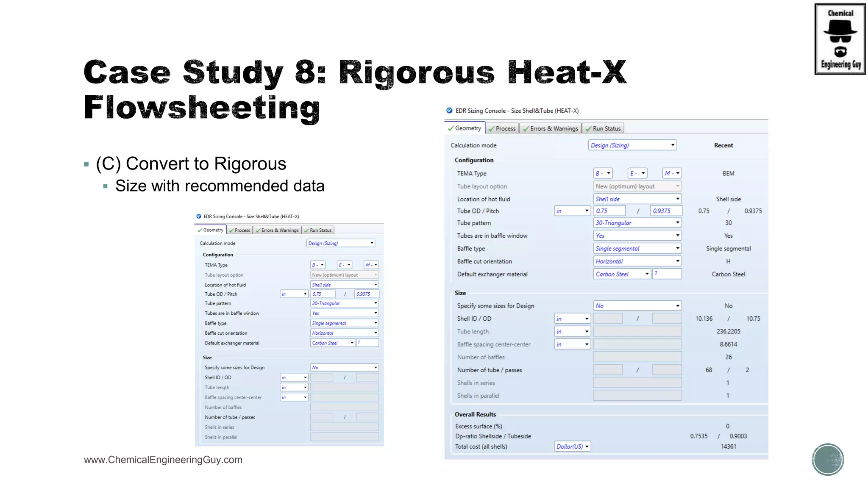Screen dimensions: 868x488
Task: Click Shells in parallel field in large console
Action: coord(637,396)
